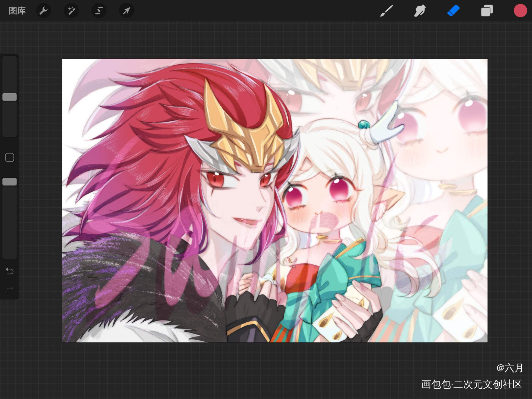Click the empty track above the size handle
The width and height of the screenshot is (532, 399).
10,74
